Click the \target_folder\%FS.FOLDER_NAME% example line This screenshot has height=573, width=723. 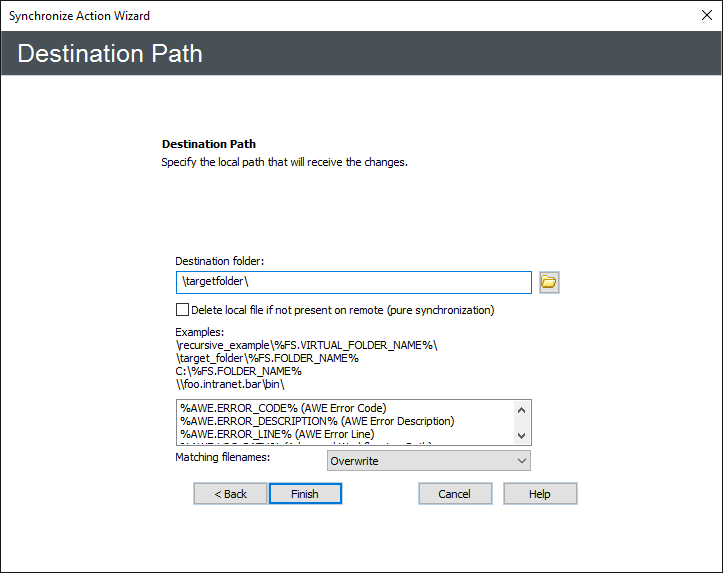(267, 358)
